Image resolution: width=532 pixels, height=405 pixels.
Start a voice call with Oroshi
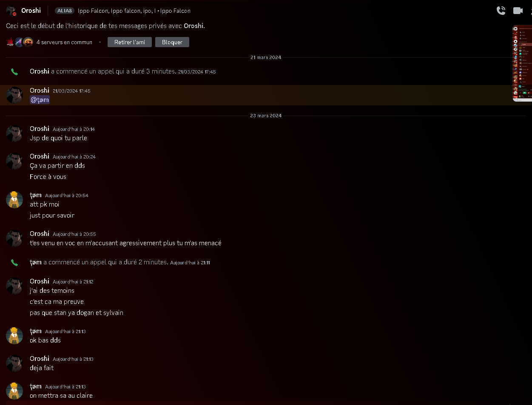point(501,11)
